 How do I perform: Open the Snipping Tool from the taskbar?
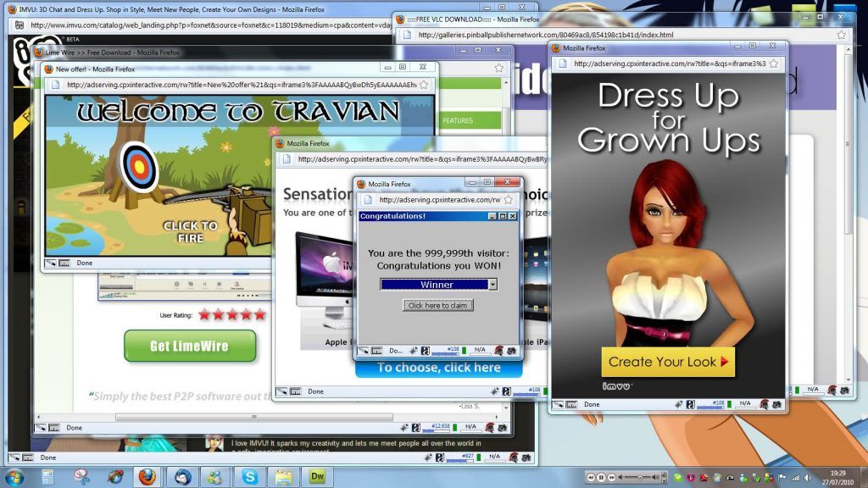tap(81, 477)
